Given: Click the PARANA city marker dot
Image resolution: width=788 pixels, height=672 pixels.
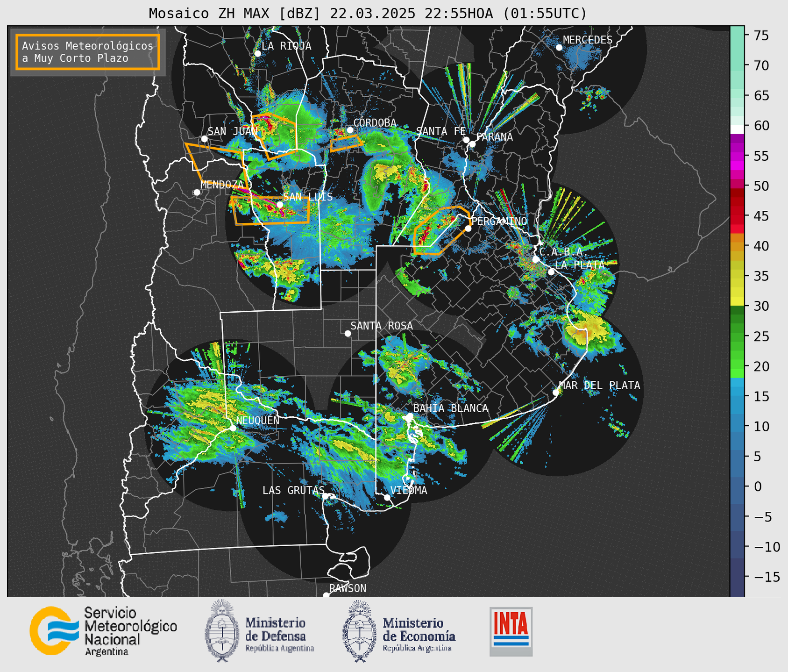Looking at the screenshot, I should point(472,144).
